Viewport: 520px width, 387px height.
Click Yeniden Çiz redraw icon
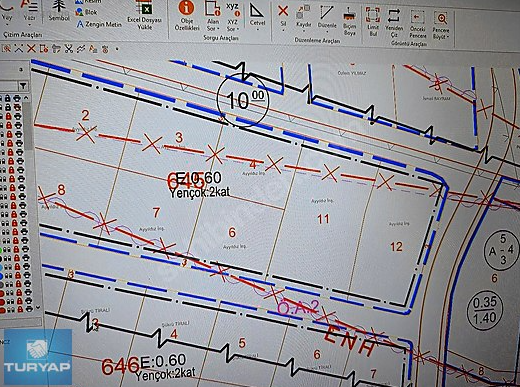pyautogui.click(x=394, y=15)
